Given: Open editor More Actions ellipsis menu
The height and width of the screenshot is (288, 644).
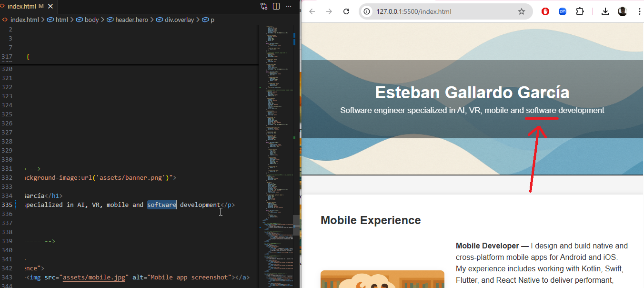Looking at the screenshot, I should [289, 6].
